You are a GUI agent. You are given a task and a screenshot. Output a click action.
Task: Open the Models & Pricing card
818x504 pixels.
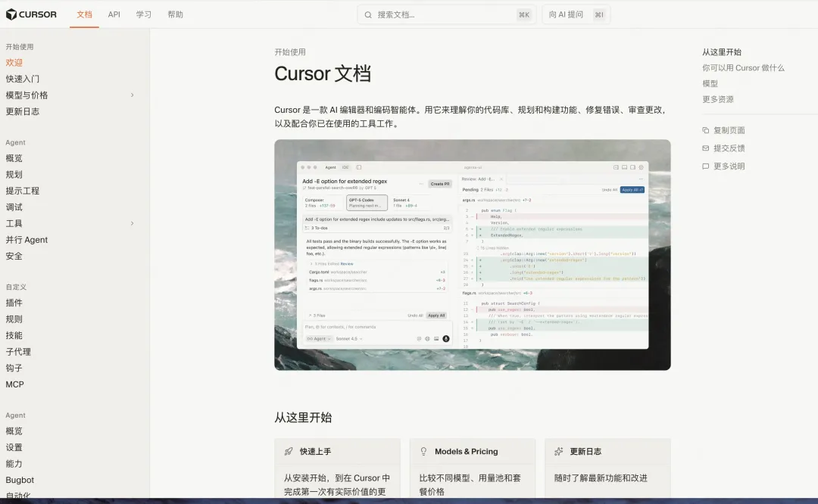click(473, 468)
